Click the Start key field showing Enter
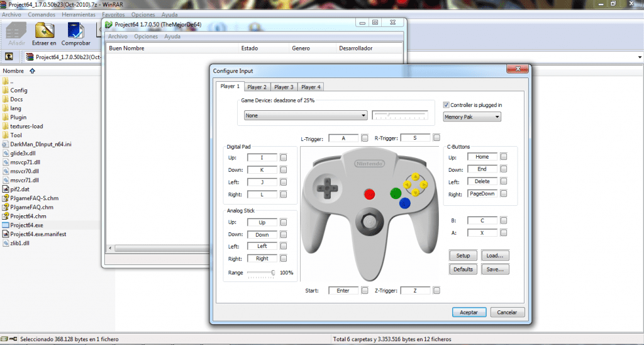Viewport: 644px width, 345px height. pyautogui.click(x=343, y=290)
